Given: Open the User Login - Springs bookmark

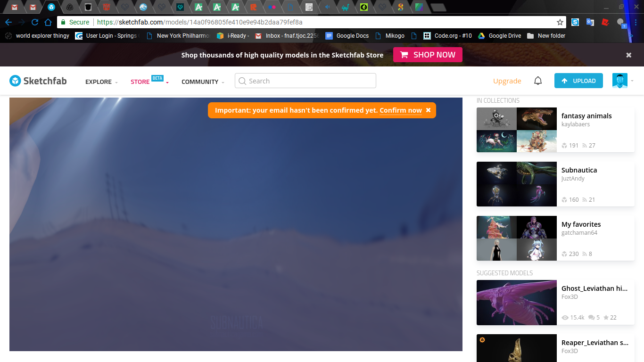Looking at the screenshot, I should pyautogui.click(x=107, y=36).
